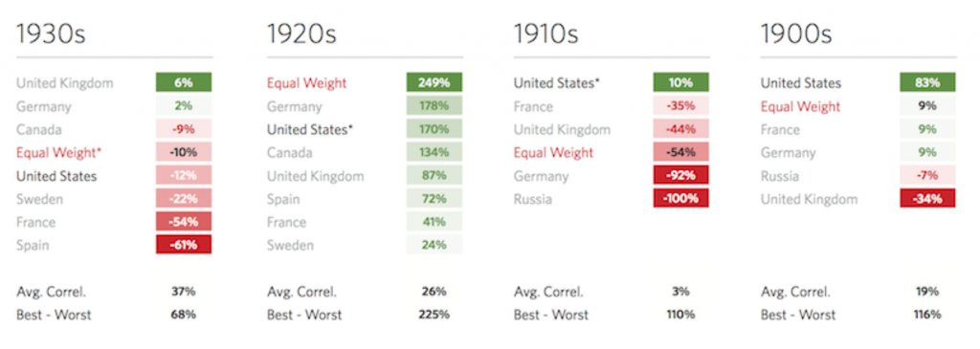Click the Avg. Correl. 37% value
Viewport: 980px width, 349px height.
[x=183, y=292]
